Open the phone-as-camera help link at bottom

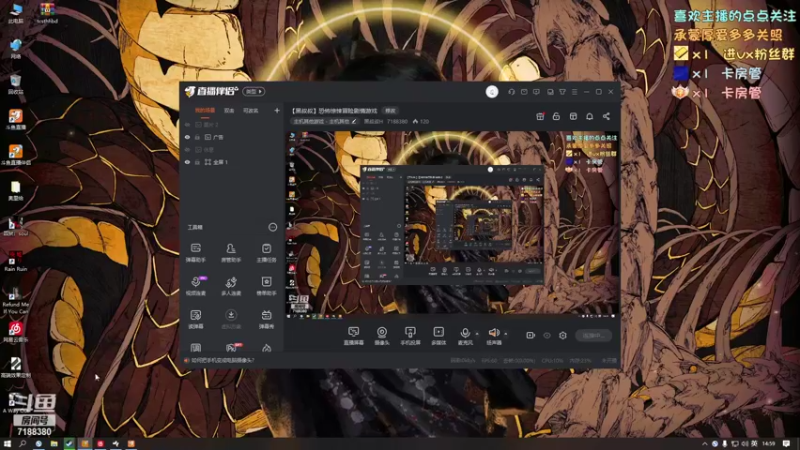pos(223,360)
